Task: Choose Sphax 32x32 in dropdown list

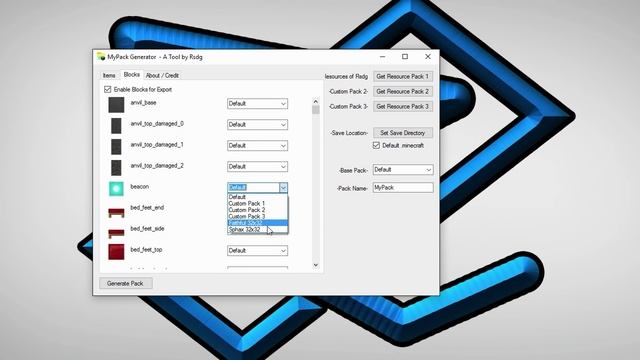Action: [x=258, y=229]
